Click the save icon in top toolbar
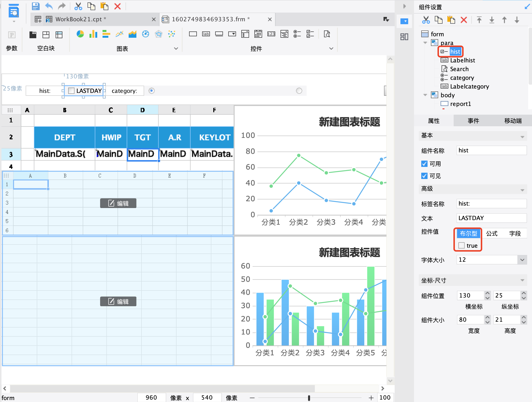The image size is (532, 402). [x=36, y=6]
